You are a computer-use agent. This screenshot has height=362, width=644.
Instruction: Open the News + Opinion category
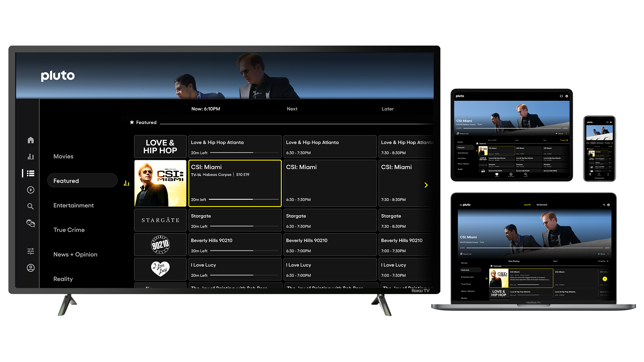(75, 254)
